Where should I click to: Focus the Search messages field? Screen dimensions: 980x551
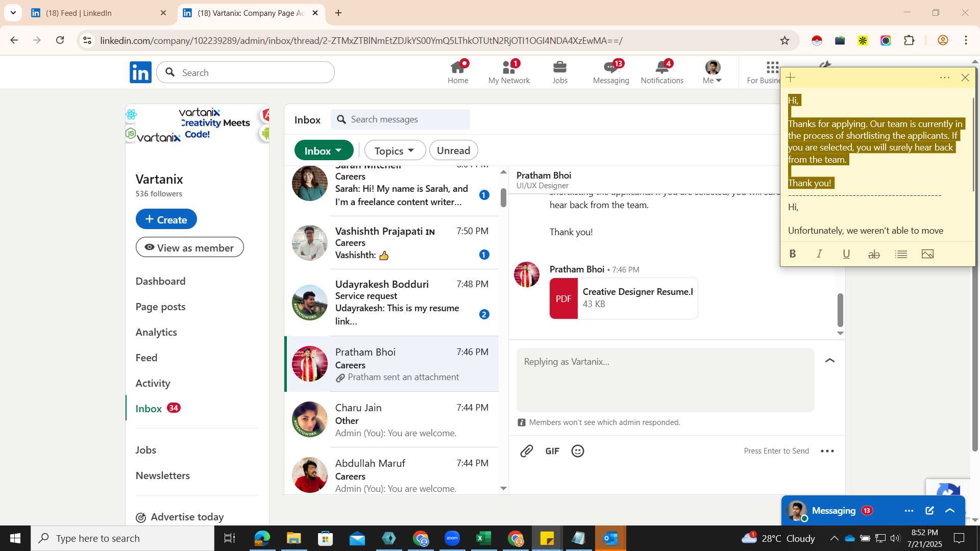click(x=400, y=119)
